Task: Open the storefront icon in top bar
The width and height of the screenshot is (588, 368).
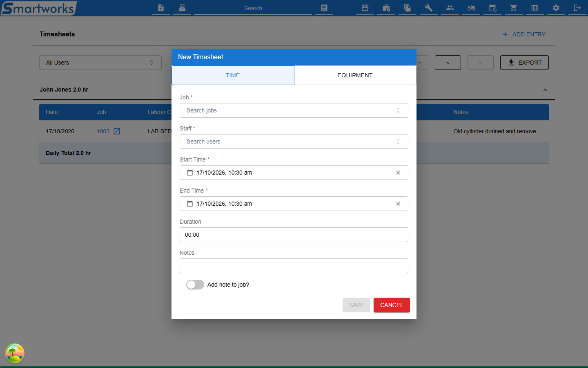Action: pyautogui.click(x=365, y=8)
